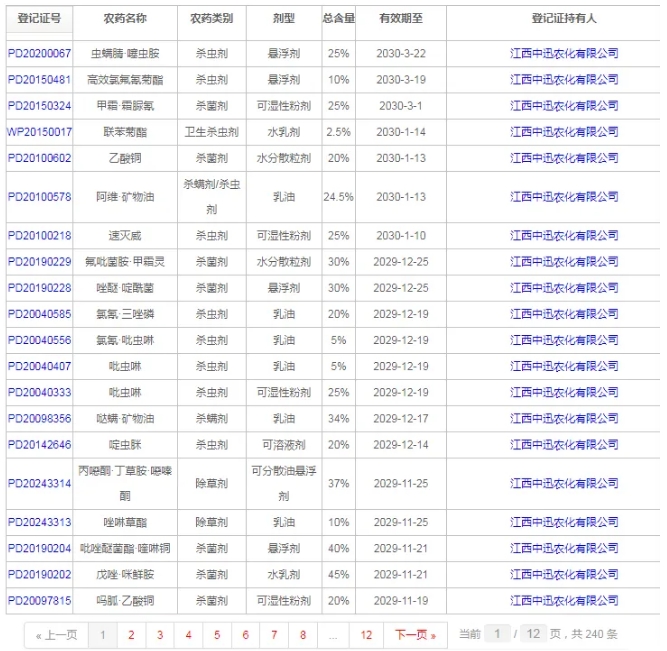
Task: Open registration PD20243314 link
Action: (40, 483)
